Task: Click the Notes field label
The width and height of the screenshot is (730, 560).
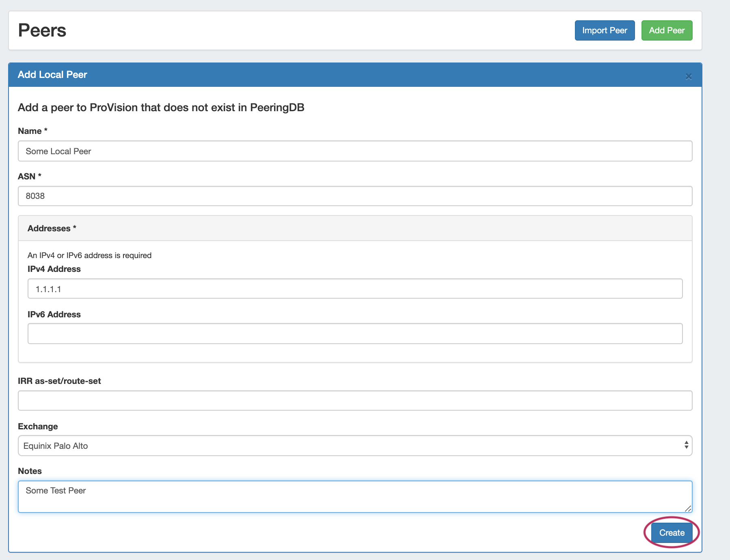Action: 30,471
